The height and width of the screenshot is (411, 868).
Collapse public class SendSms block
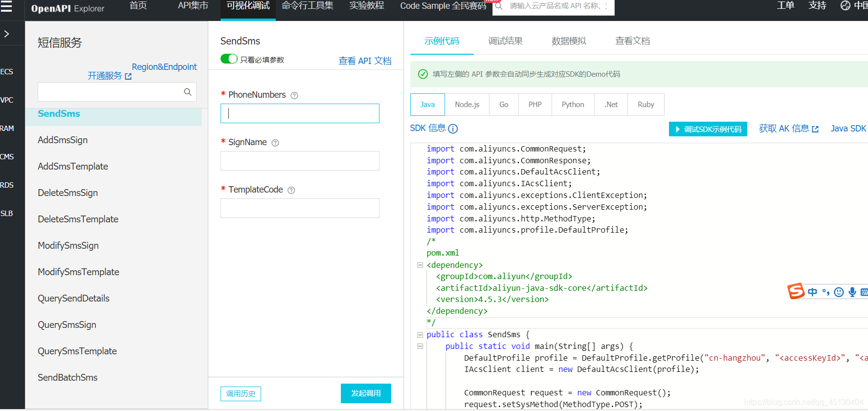click(420, 335)
